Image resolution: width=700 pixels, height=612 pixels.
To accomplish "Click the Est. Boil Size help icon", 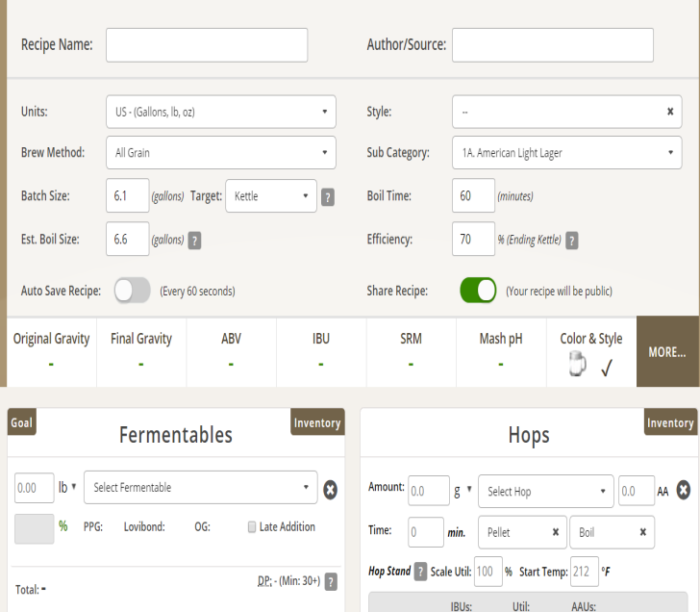I will click(x=195, y=241).
